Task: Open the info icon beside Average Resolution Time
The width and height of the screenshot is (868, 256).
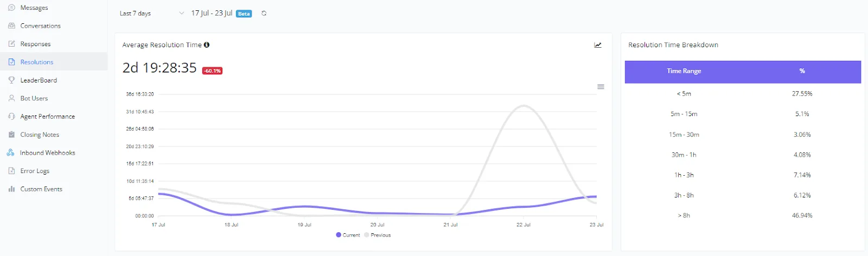Action: coord(207,45)
